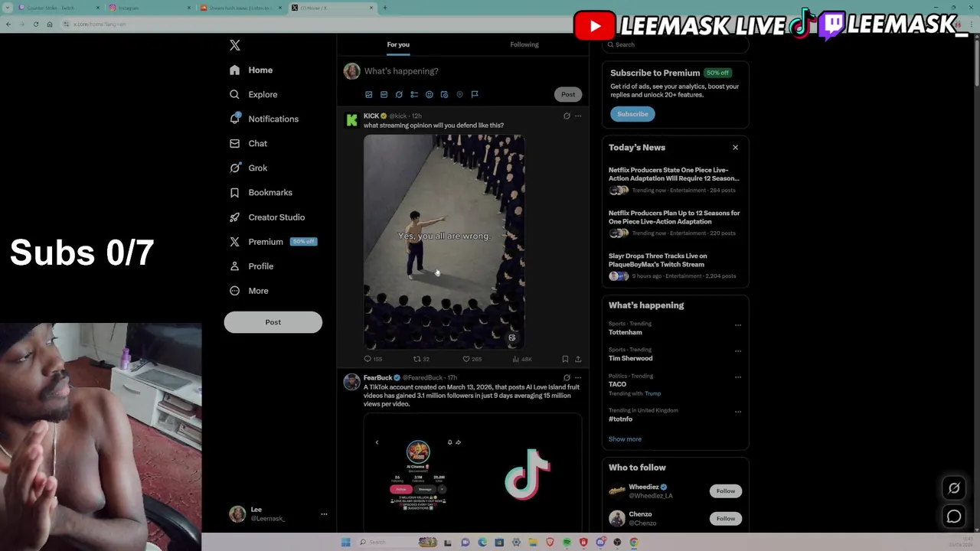Open Grok from the sidebar

coord(248,168)
